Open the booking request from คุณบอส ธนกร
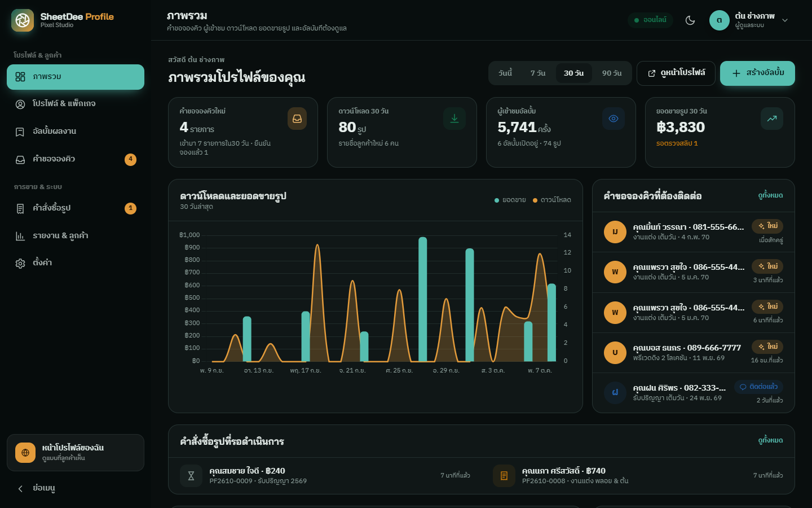The height and width of the screenshot is (508, 812). coord(693,353)
